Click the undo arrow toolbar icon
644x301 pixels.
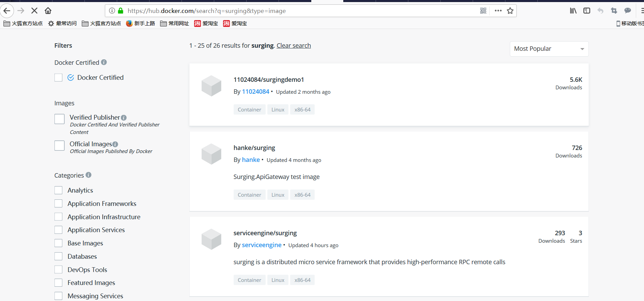click(x=600, y=11)
